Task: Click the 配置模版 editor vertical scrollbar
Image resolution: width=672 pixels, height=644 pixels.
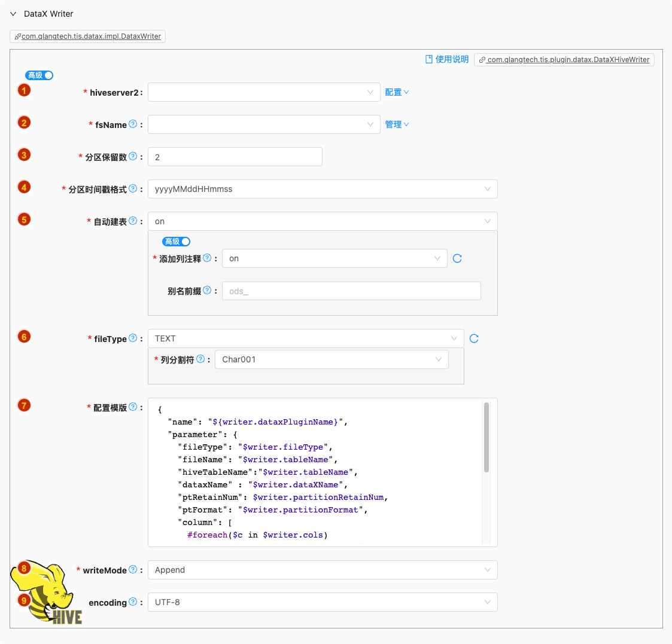Action: click(x=486, y=437)
